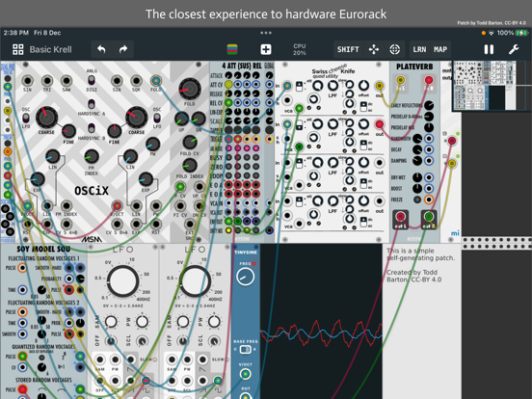
Task: Open the three-dot multitasking menu
Action: 266,33
